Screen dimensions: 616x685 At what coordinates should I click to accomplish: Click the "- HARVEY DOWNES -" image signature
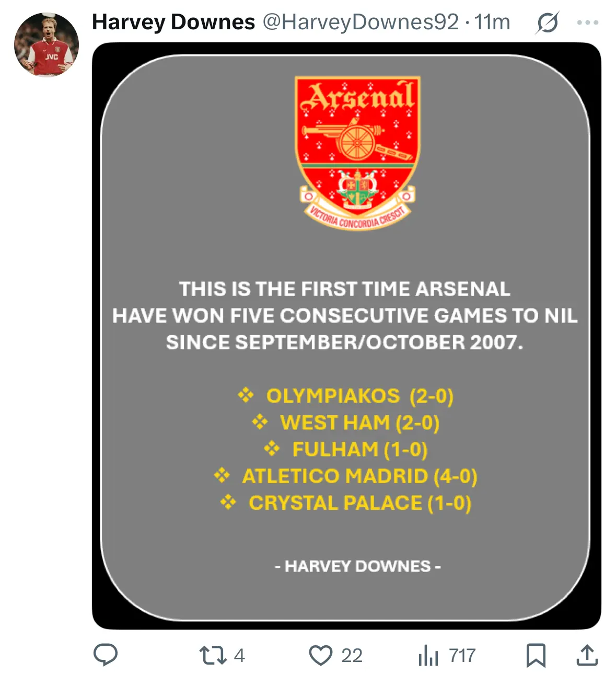tap(358, 566)
